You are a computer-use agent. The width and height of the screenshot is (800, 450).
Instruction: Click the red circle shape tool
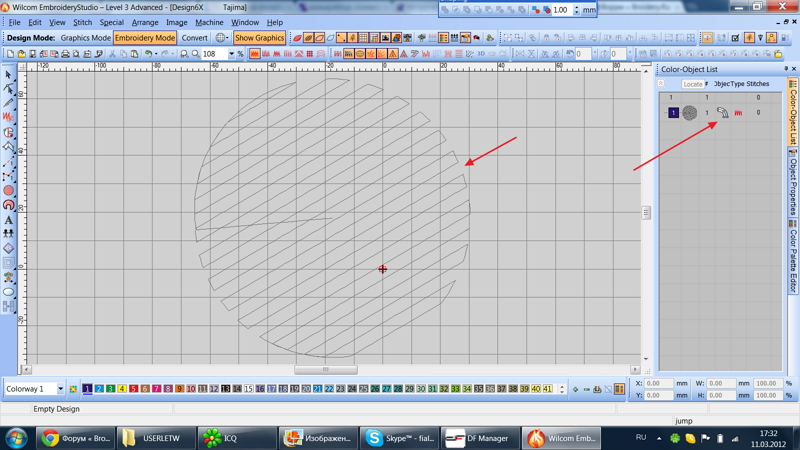[9, 190]
